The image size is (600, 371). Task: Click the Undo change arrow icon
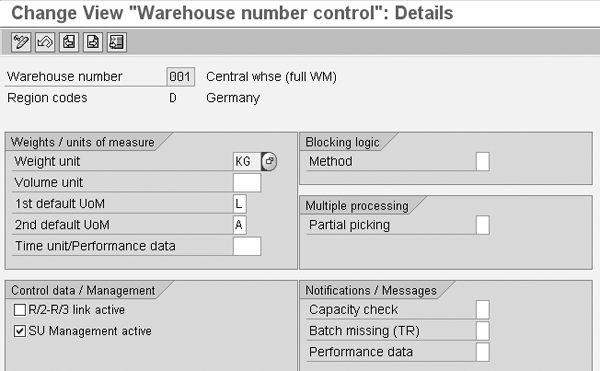tap(45, 42)
